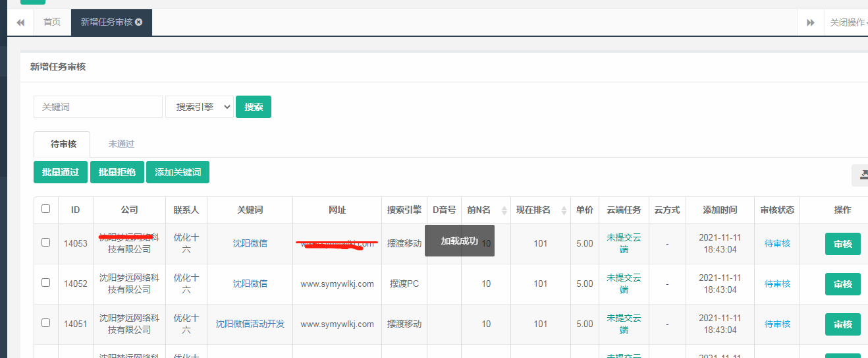This screenshot has width=868, height=358.
Task: Click the 添加时间 column header
Action: pyautogui.click(x=720, y=210)
